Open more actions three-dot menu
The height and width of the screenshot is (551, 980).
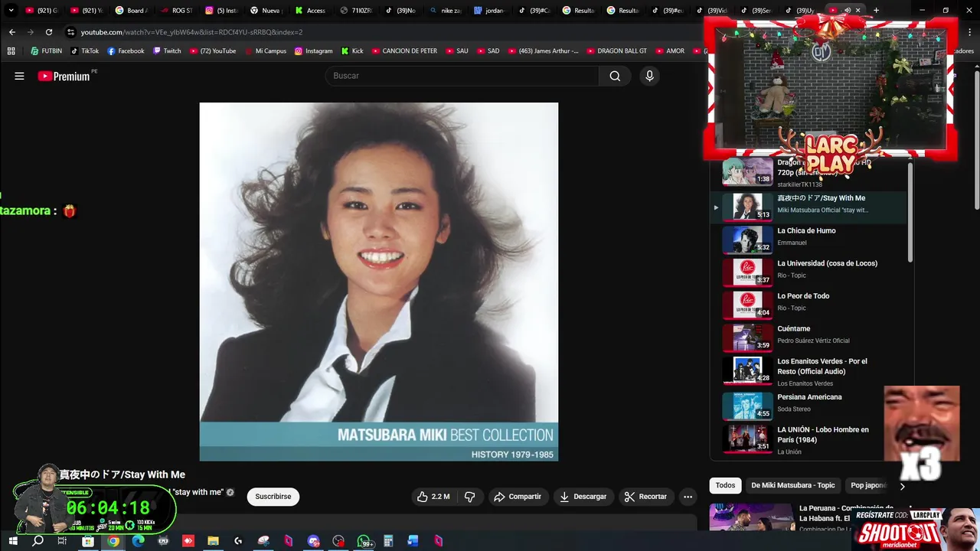tap(688, 497)
